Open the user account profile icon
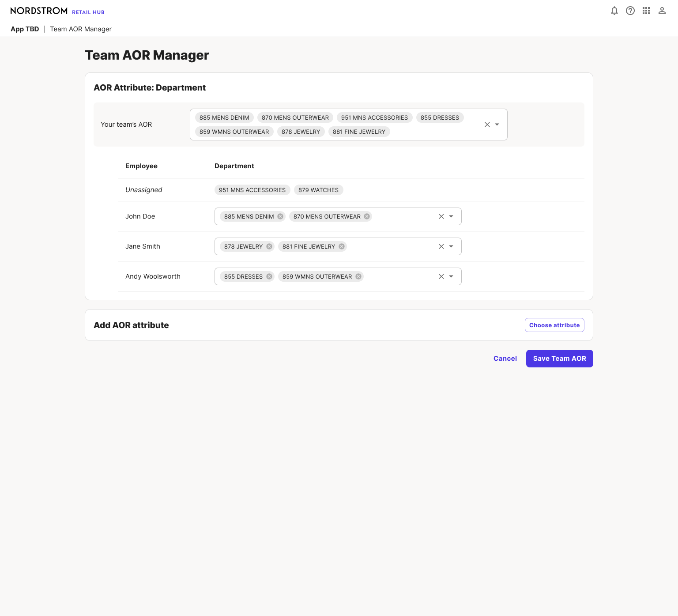This screenshot has width=678, height=616. 662,11
